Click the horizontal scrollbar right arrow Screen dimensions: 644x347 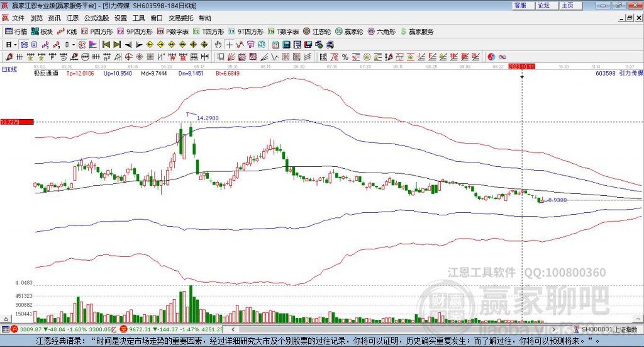click(x=553, y=329)
